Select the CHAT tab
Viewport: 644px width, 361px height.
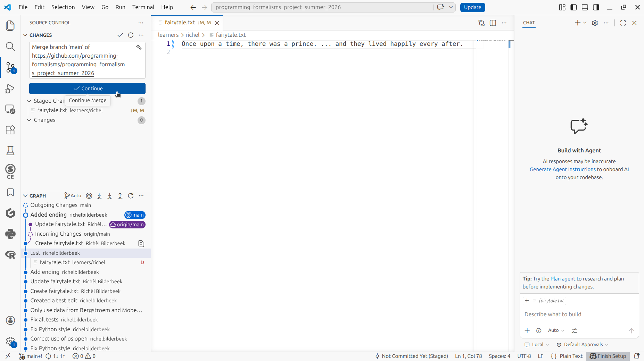click(x=529, y=23)
